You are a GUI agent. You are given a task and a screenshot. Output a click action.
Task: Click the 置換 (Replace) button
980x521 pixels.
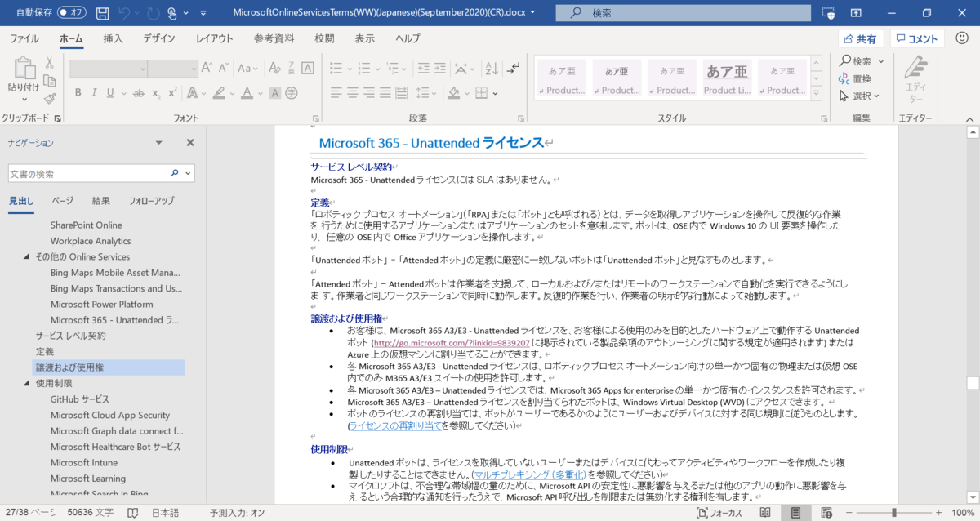click(x=855, y=78)
